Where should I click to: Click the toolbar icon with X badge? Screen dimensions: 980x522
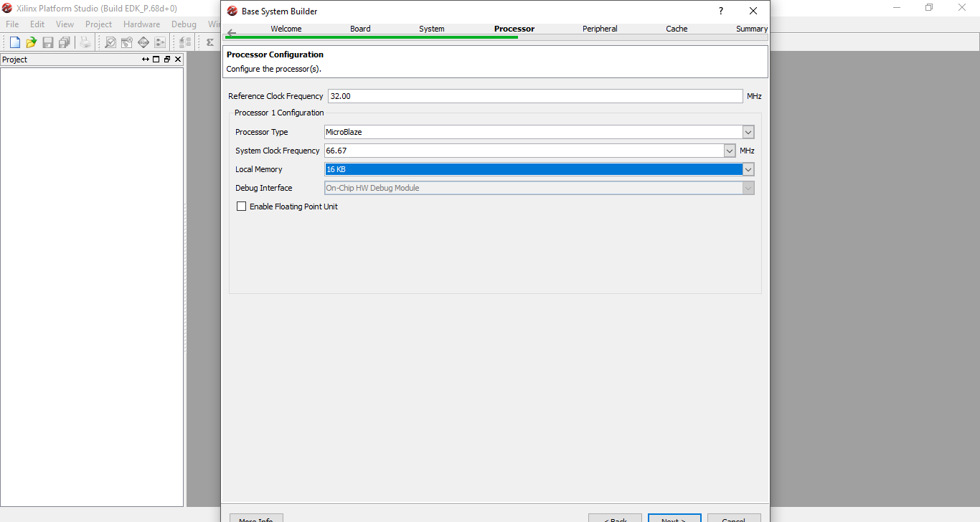point(127,42)
